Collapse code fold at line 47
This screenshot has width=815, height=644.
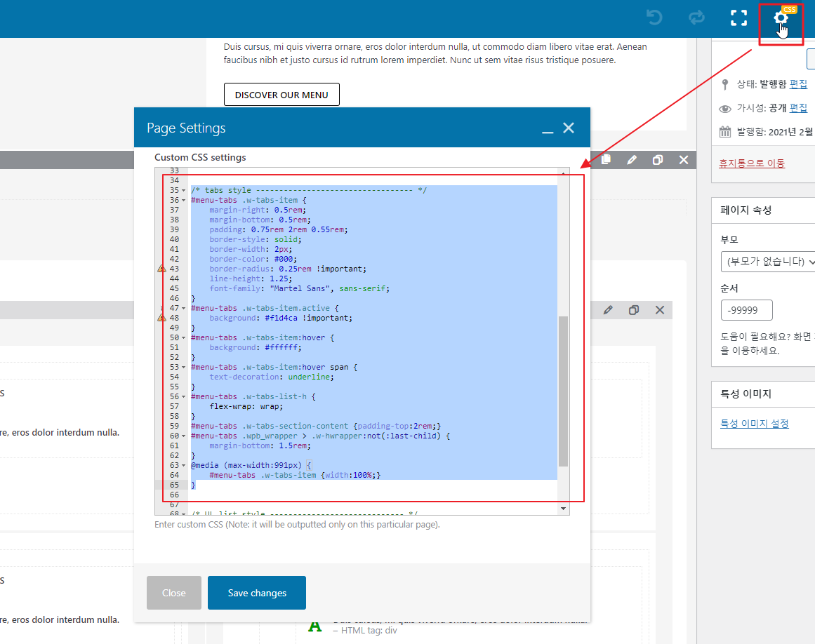(183, 309)
